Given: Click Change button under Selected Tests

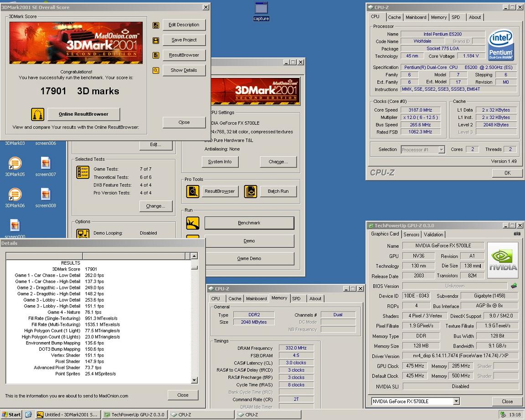Looking at the screenshot, I should pos(156,206).
